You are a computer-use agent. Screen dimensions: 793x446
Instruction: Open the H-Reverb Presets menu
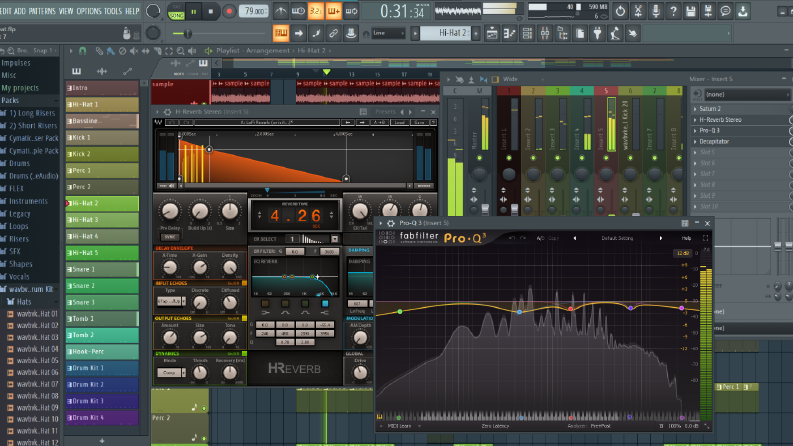point(385,112)
